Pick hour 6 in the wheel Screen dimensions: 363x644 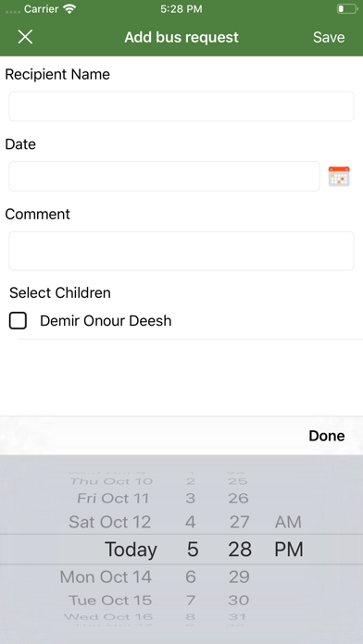pyautogui.click(x=191, y=577)
